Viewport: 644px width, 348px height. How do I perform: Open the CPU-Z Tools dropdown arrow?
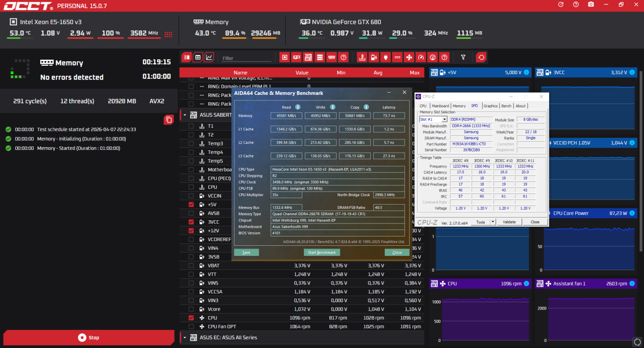point(493,222)
